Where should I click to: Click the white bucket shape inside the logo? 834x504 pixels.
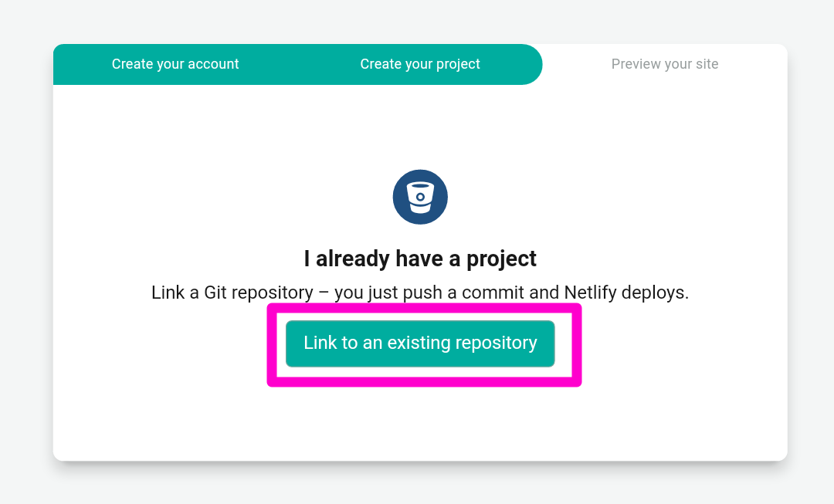420,198
